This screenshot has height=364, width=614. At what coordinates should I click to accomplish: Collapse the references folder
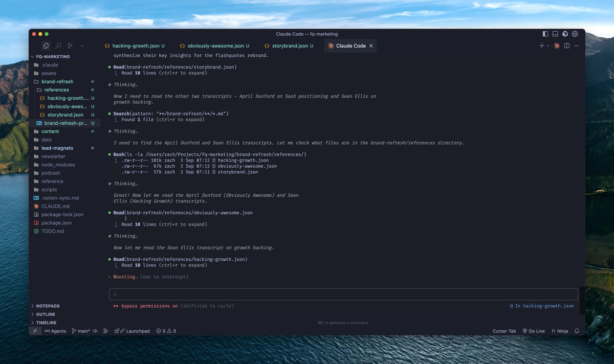coord(65,90)
